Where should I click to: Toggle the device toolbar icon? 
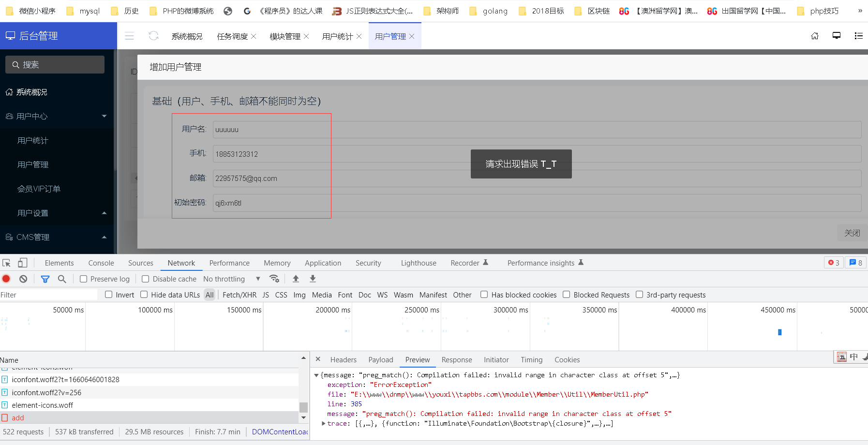23,263
